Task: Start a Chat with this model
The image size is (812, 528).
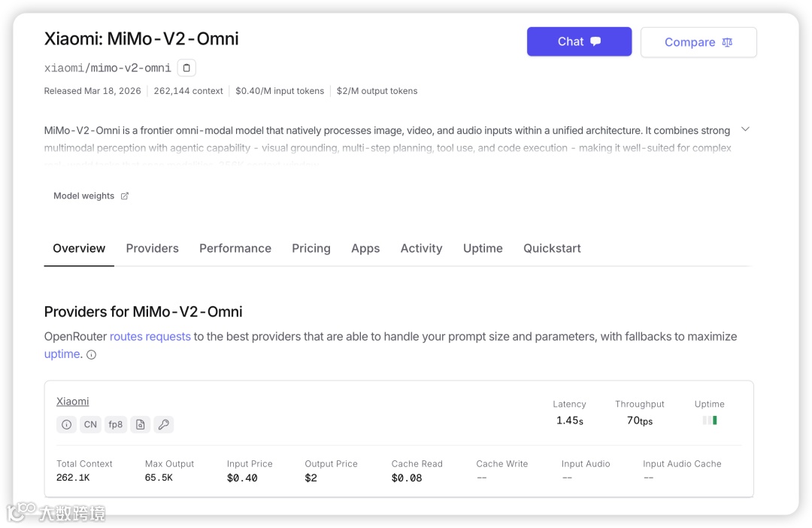Action: [x=579, y=42]
